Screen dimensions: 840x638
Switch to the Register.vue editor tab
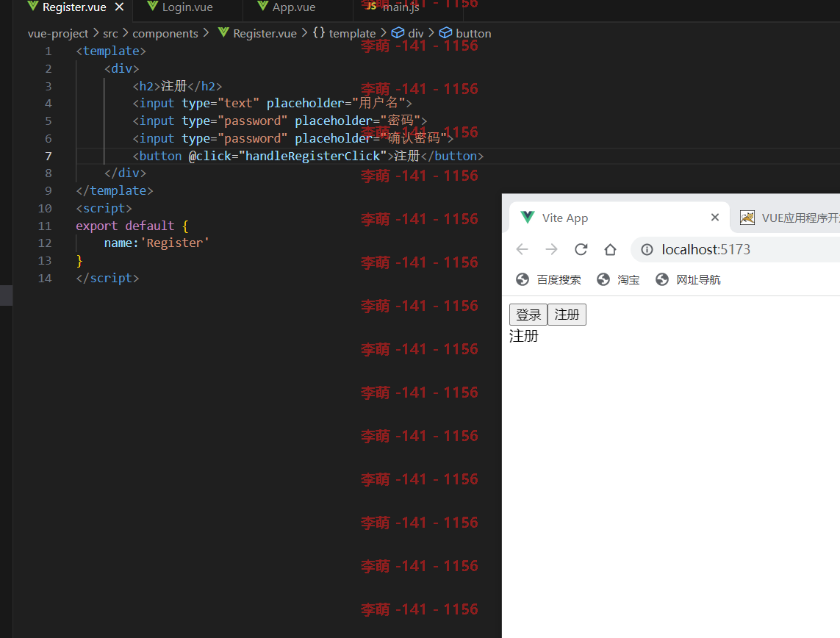click(x=74, y=7)
